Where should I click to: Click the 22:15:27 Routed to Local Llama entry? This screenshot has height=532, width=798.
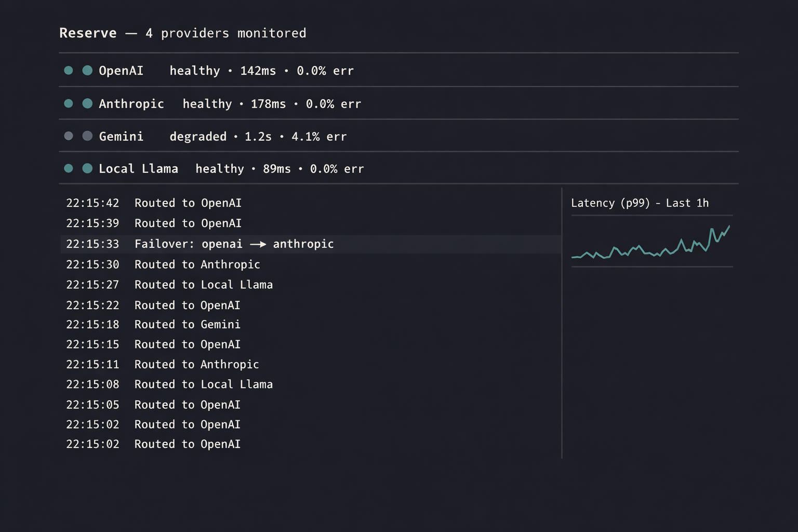[169, 285]
